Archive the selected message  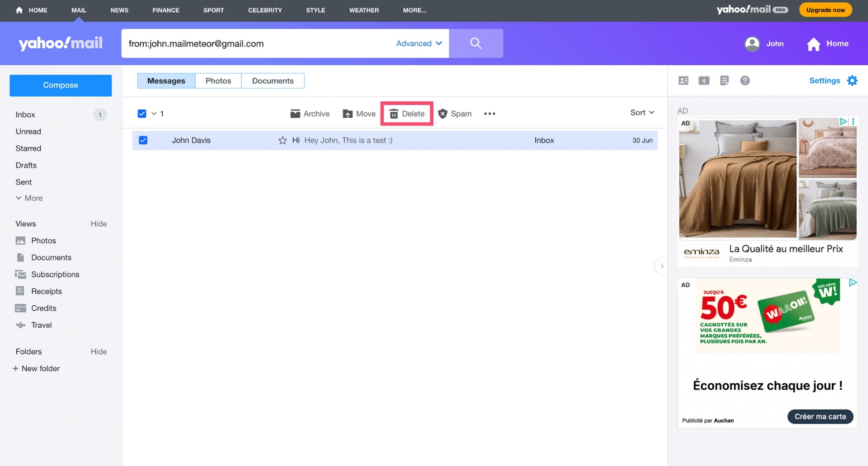(x=309, y=114)
